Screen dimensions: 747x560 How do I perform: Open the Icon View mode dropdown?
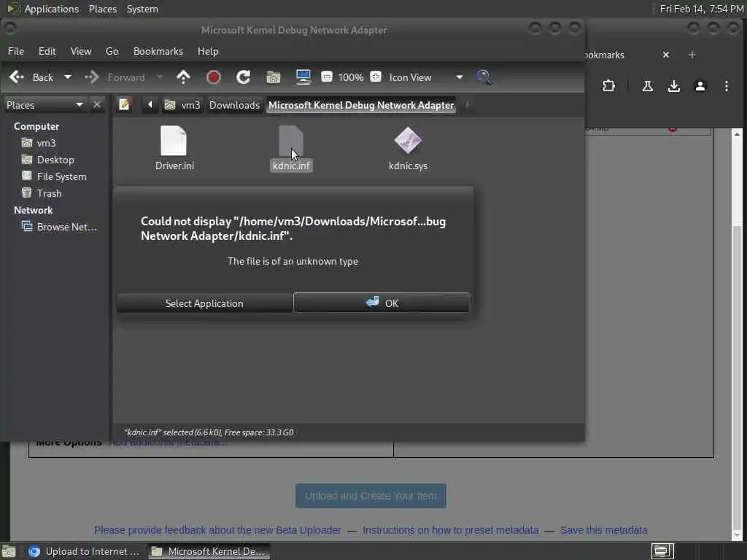click(425, 77)
